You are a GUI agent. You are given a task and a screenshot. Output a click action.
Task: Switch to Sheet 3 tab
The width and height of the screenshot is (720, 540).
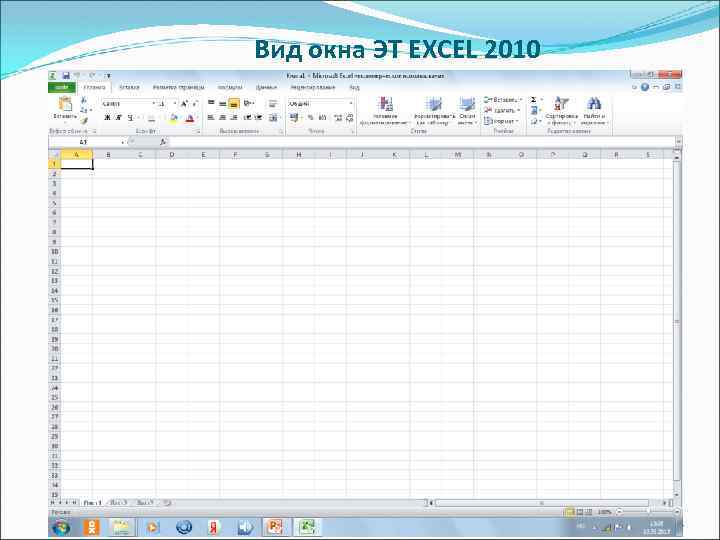145,503
